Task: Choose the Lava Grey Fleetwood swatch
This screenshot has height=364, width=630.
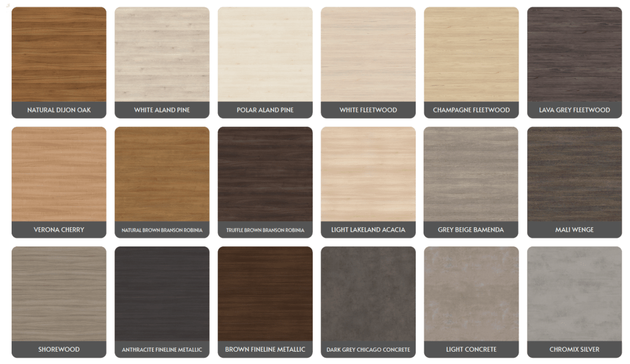Action: pyautogui.click(x=574, y=55)
